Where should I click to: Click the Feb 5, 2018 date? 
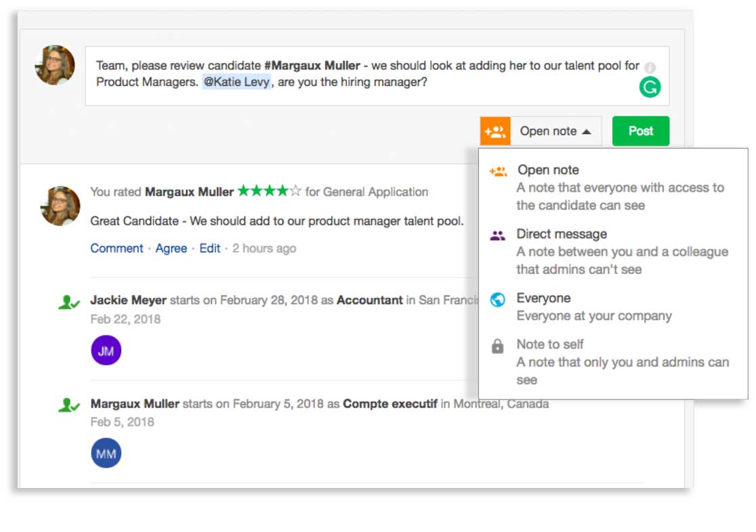pyautogui.click(x=122, y=422)
